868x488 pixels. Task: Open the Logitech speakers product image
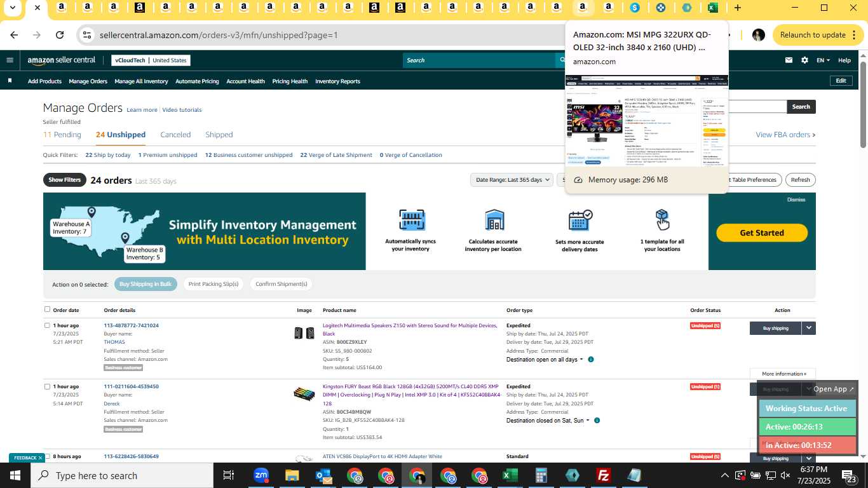point(304,333)
